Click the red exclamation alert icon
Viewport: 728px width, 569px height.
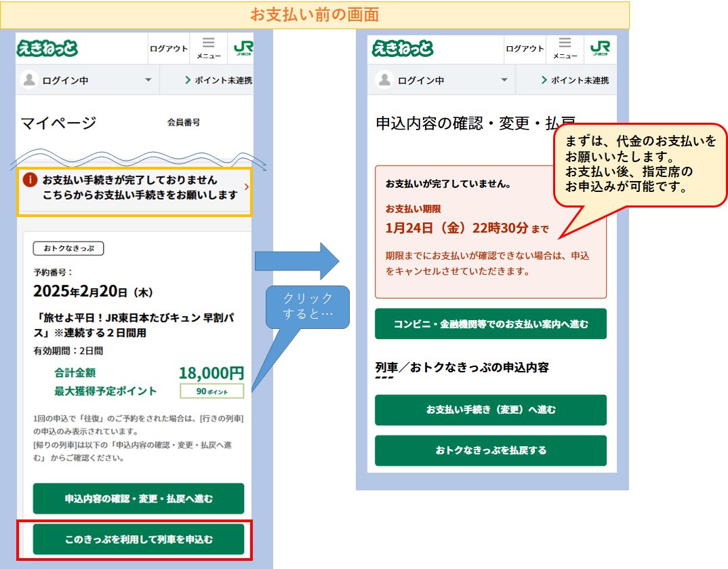pyautogui.click(x=30, y=180)
